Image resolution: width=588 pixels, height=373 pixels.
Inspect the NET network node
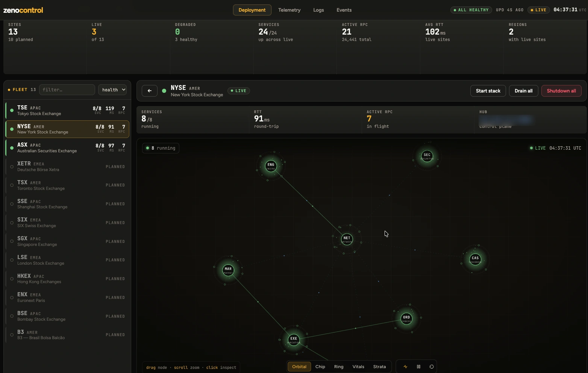coord(347,239)
